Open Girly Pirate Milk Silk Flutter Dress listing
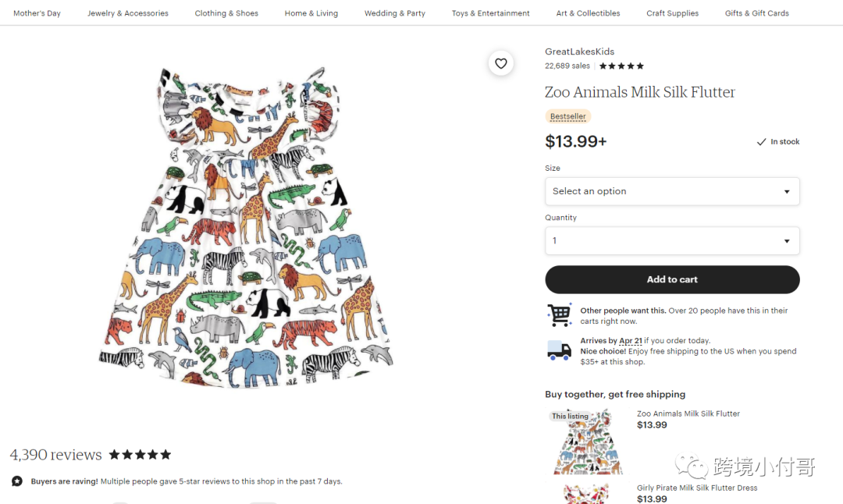Viewport: 843px width, 504px height. pyautogui.click(x=697, y=488)
